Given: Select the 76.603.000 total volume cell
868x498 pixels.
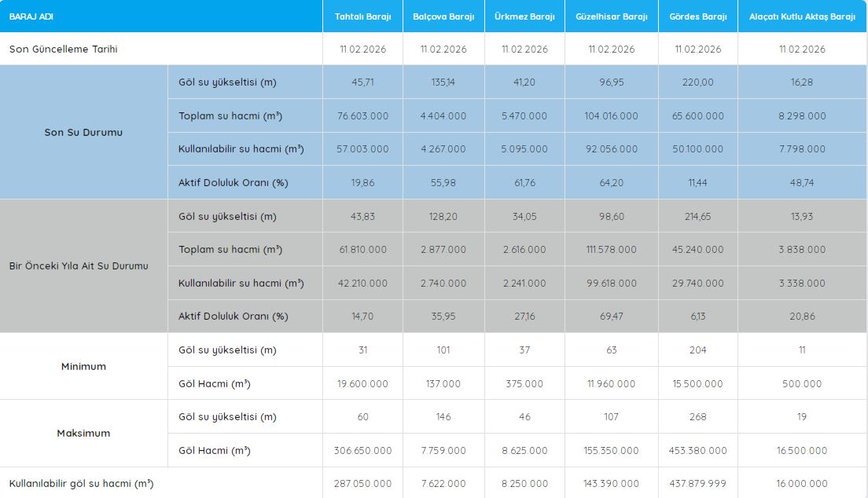Looking at the screenshot, I should point(362,115).
